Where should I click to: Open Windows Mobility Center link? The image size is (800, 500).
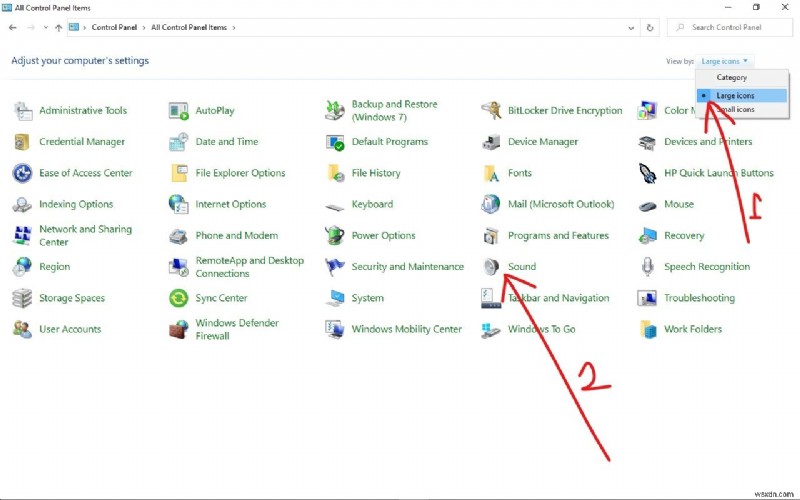tap(406, 329)
